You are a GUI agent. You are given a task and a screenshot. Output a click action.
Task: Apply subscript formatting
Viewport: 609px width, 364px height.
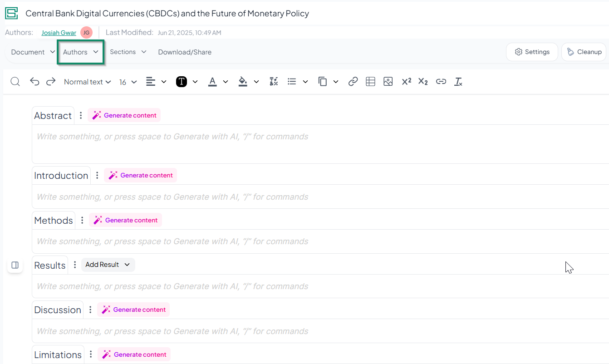pyautogui.click(x=423, y=82)
